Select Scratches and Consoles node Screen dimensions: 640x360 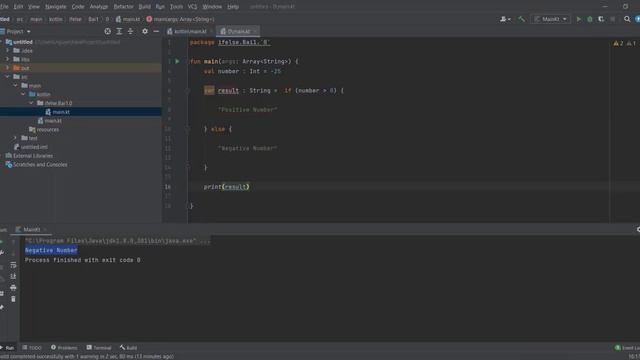37,164
